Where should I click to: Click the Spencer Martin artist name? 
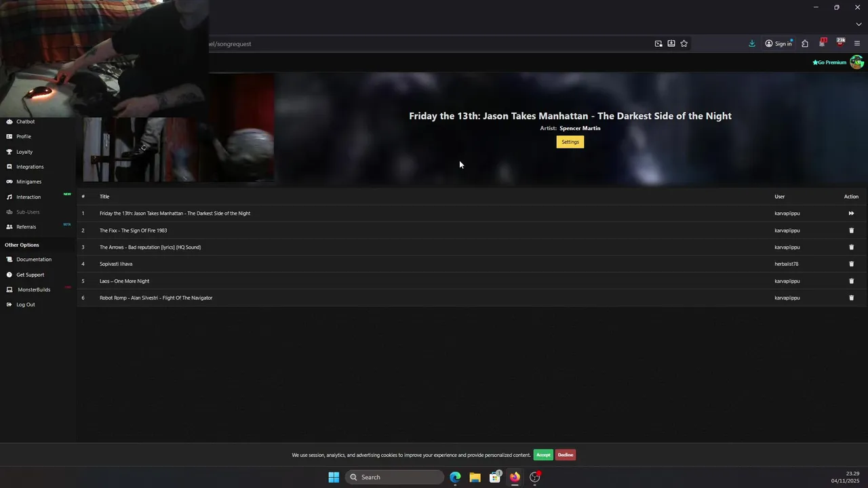pyautogui.click(x=580, y=128)
